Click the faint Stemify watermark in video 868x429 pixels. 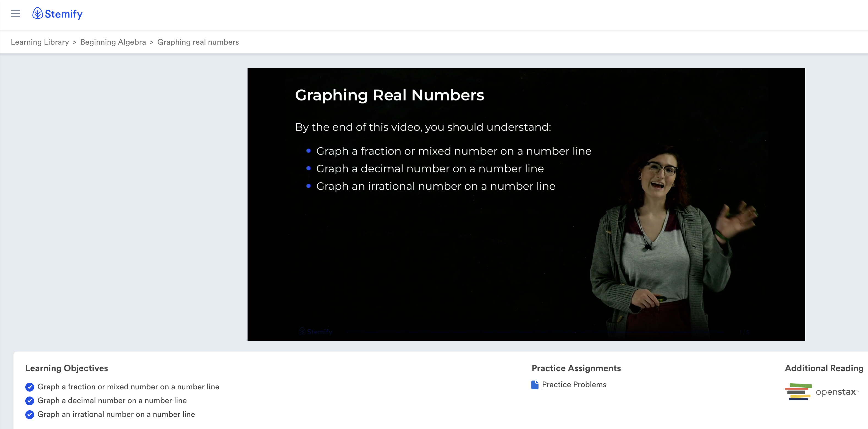click(x=316, y=332)
